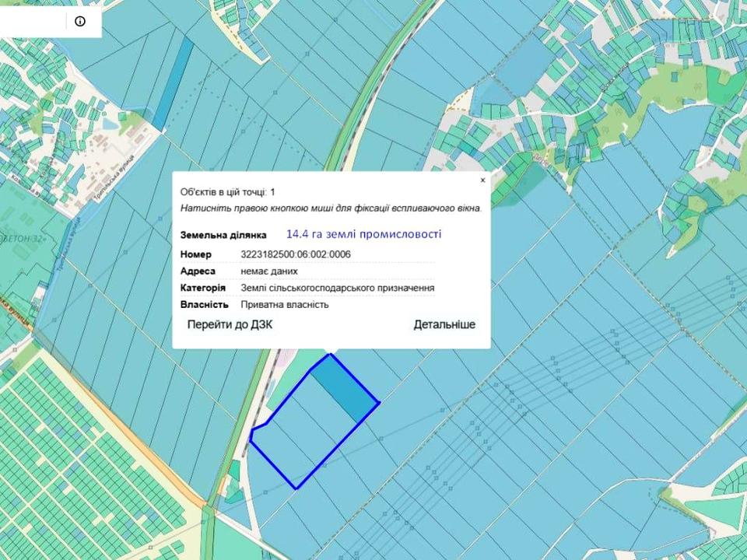
Task: Click the 'Землі сільськогосподарського призначення' category value
Action: 338,288
